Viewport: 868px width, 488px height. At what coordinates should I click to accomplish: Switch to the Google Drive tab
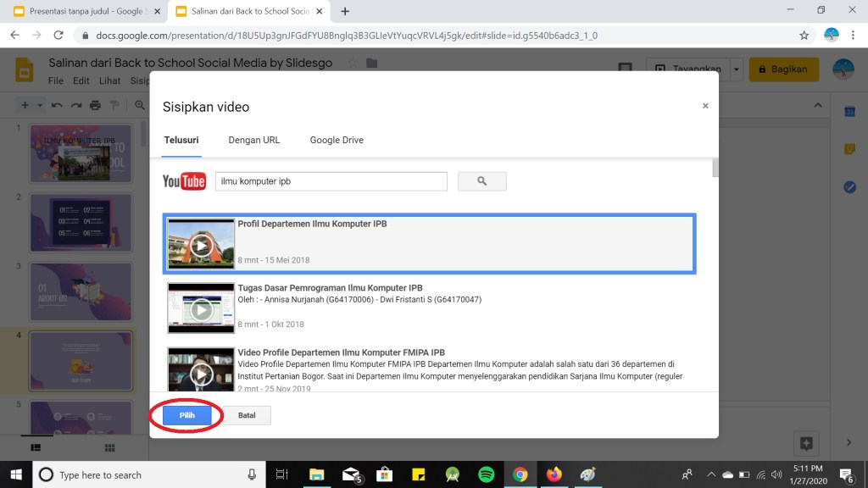(337, 140)
